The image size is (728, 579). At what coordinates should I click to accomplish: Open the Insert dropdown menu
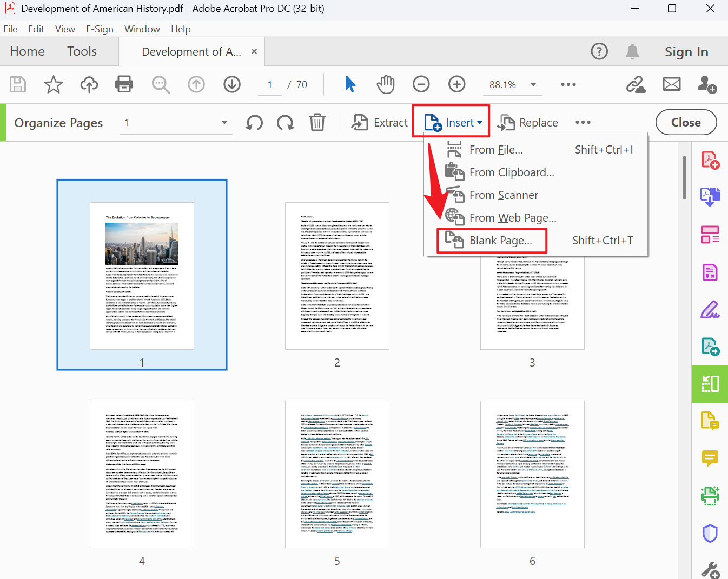click(x=452, y=123)
